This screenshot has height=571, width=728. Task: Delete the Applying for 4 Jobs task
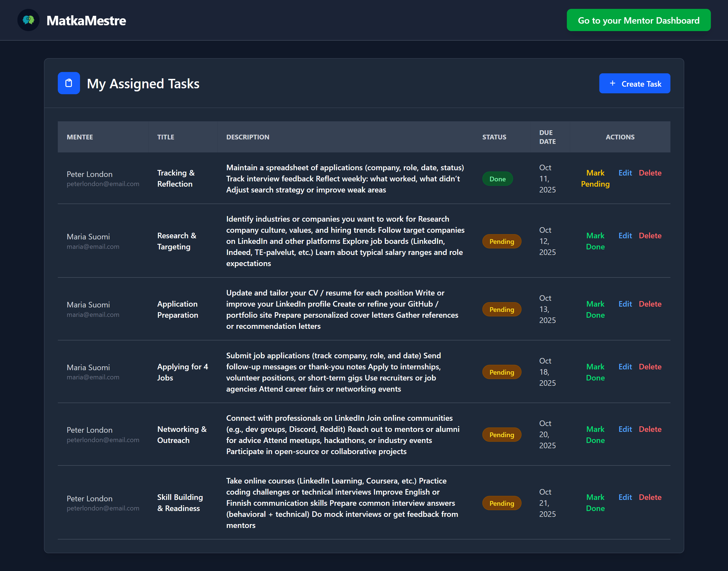click(650, 367)
